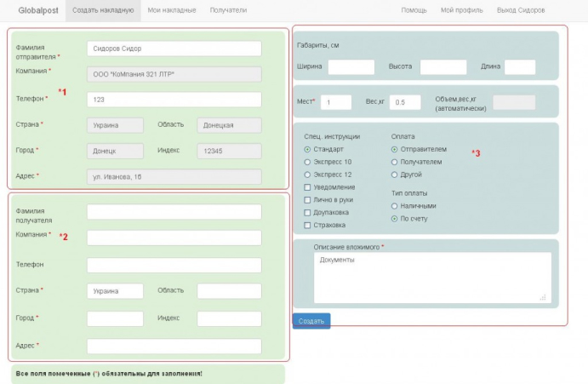Select the Стандарт radio option
Screen dimensions: 588x384
click(307, 149)
